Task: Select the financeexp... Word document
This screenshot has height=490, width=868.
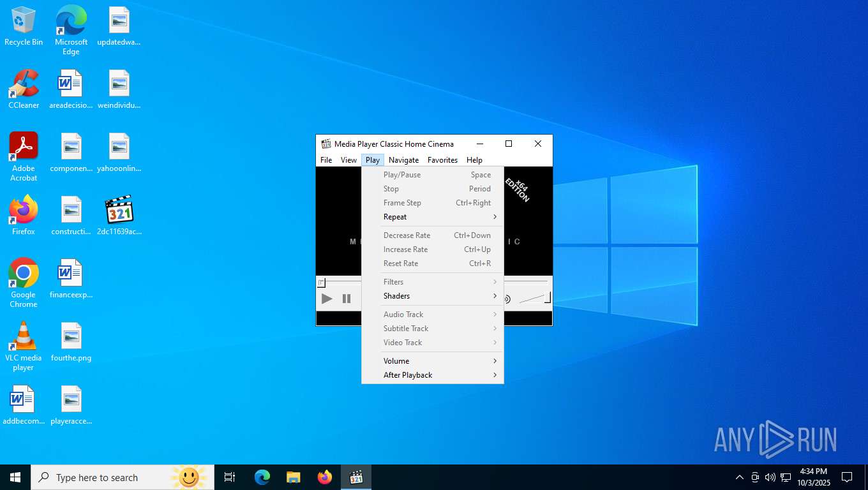Action: [71, 279]
